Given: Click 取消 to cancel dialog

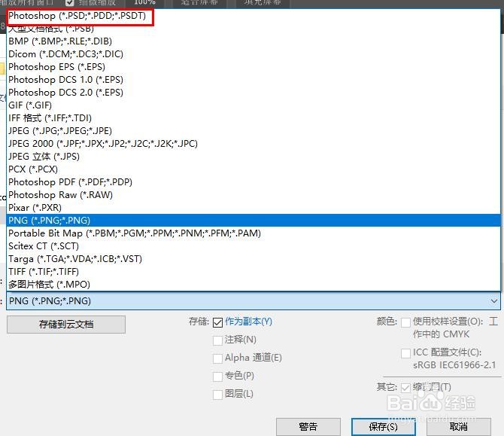Looking at the screenshot, I should [459, 427].
